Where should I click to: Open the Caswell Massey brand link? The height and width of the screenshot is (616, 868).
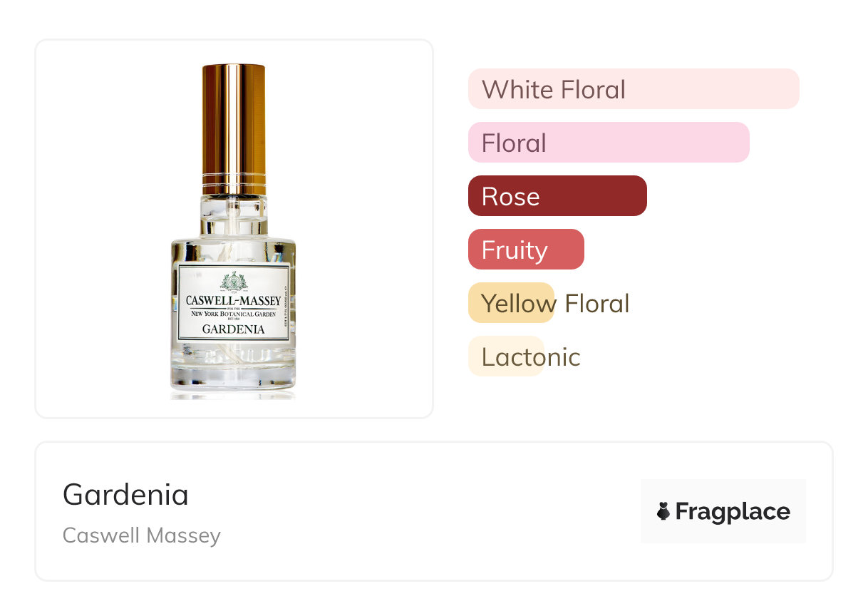coord(141,535)
